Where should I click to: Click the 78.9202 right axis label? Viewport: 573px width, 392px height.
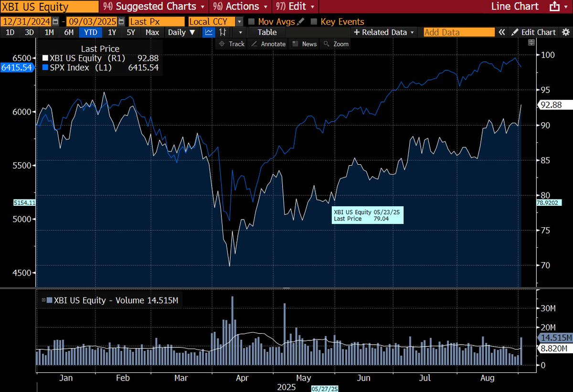pyautogui.click(x=549, y=203)
